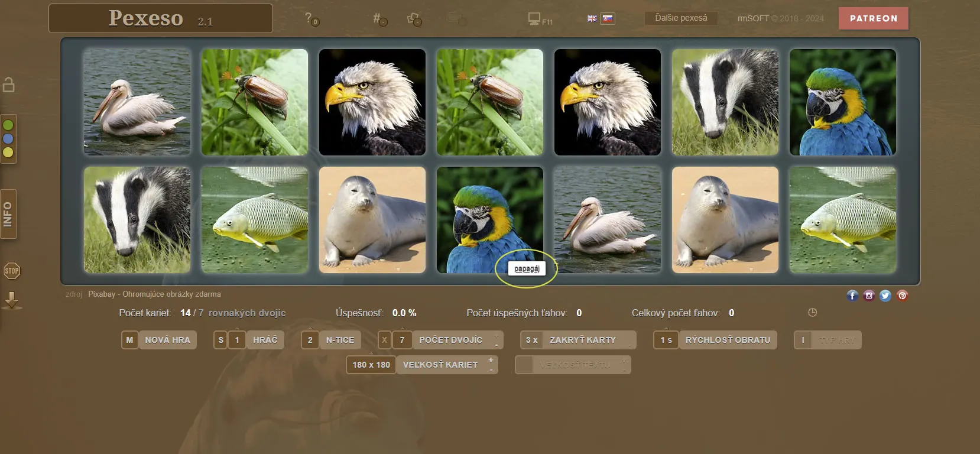Click the hash number icon in header
Viewport: 980px width, 454px height.
coord(379,19)
